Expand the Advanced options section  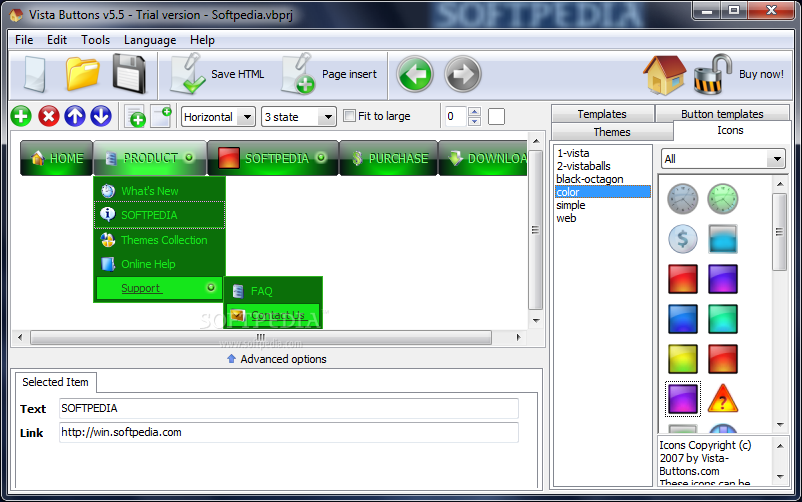pos(276,359)
